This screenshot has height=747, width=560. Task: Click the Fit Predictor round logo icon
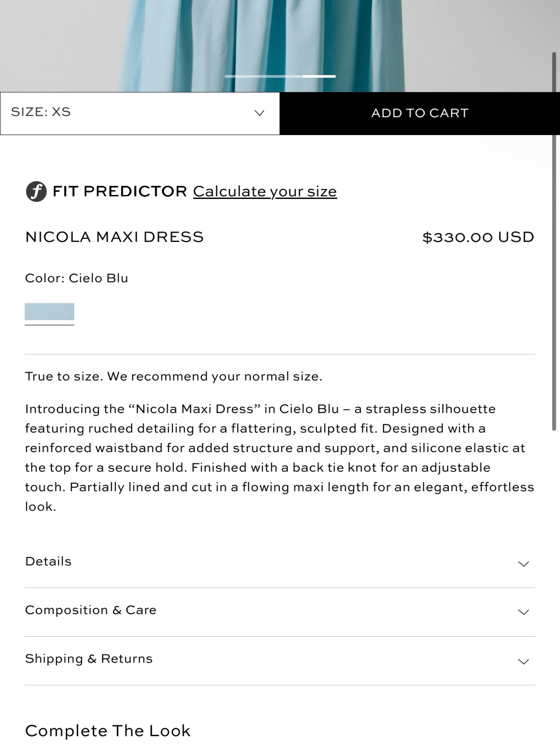point(36,191)
